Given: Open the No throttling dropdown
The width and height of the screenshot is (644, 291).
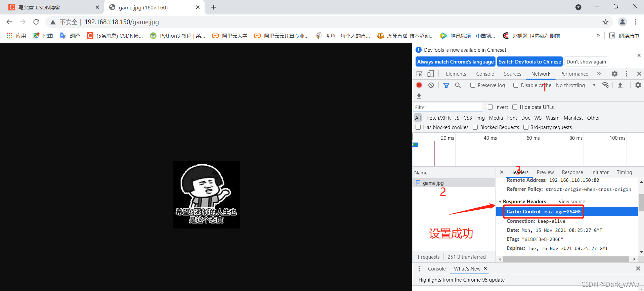Looking at the screenshot, I should [576, 85].
